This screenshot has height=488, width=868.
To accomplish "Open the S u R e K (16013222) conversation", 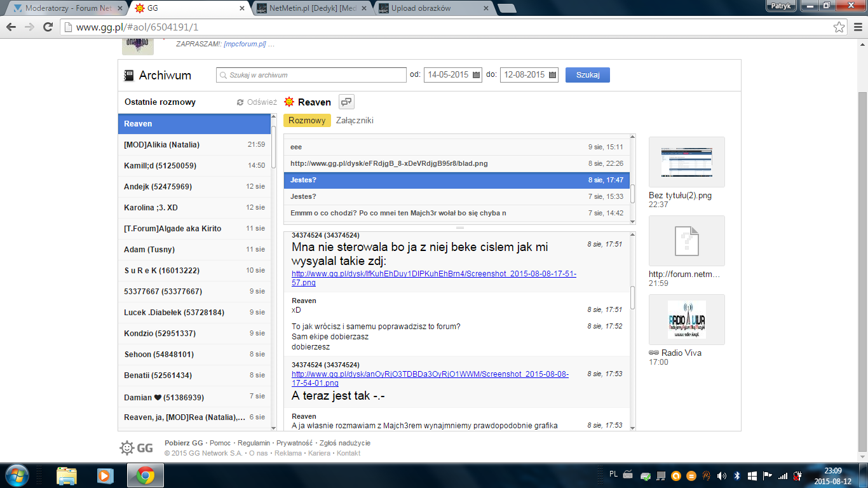I will pos(194,271).
